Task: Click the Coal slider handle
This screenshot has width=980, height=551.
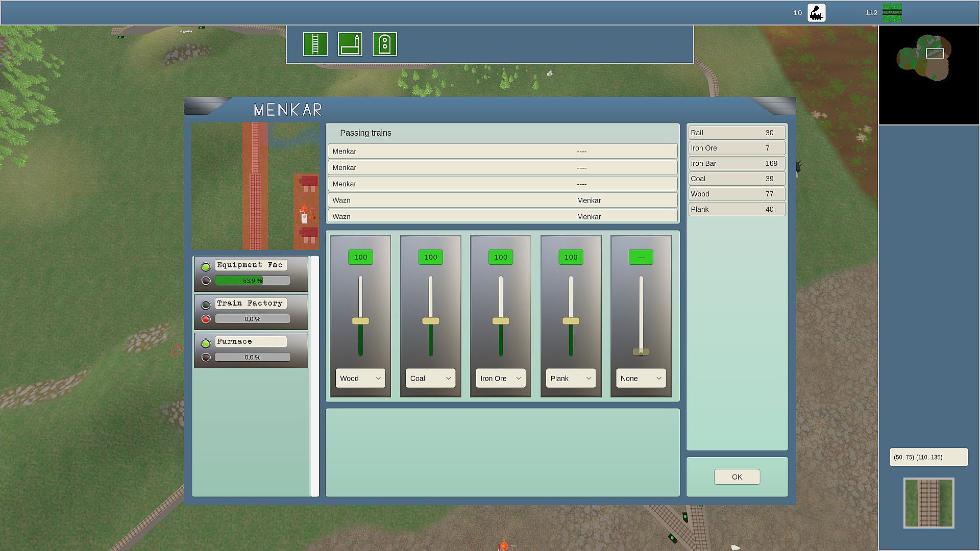Action: pos(430,321)
